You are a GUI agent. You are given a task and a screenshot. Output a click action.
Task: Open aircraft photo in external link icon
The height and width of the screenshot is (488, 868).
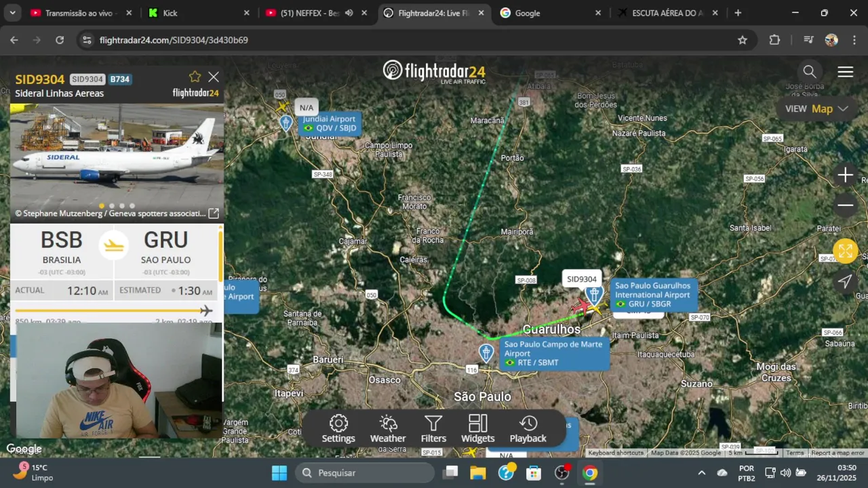click(214, 213)
